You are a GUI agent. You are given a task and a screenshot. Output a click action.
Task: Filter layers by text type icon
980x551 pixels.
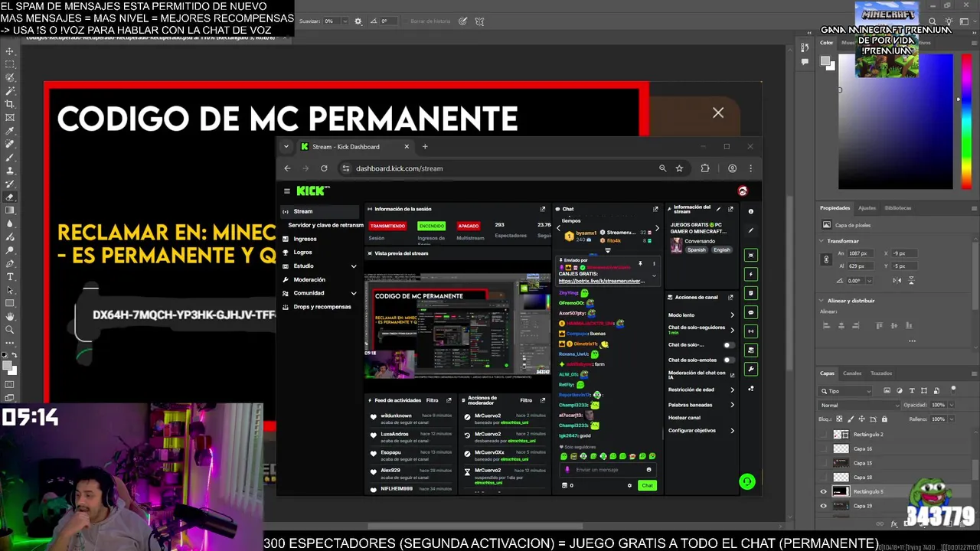click(x=912, y=391)
